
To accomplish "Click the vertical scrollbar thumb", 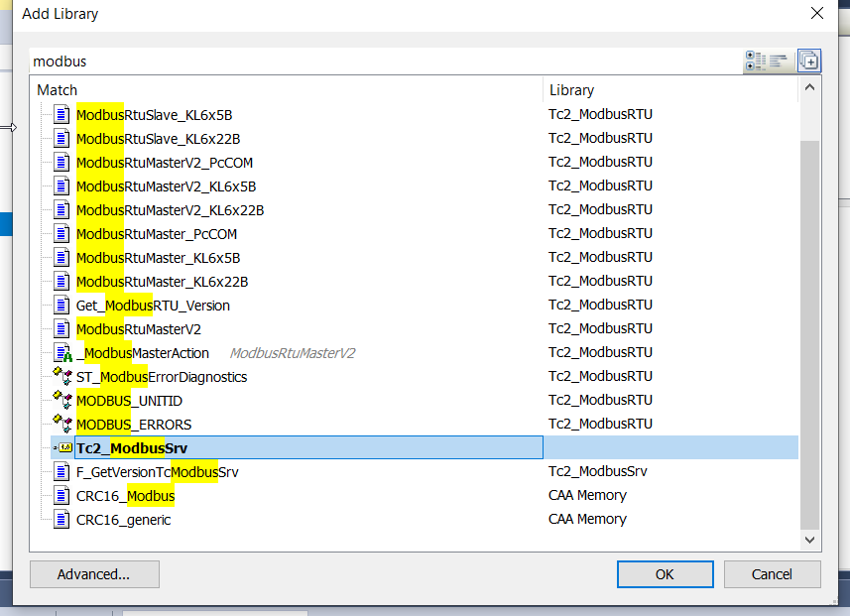I will (x=809, y=335).
